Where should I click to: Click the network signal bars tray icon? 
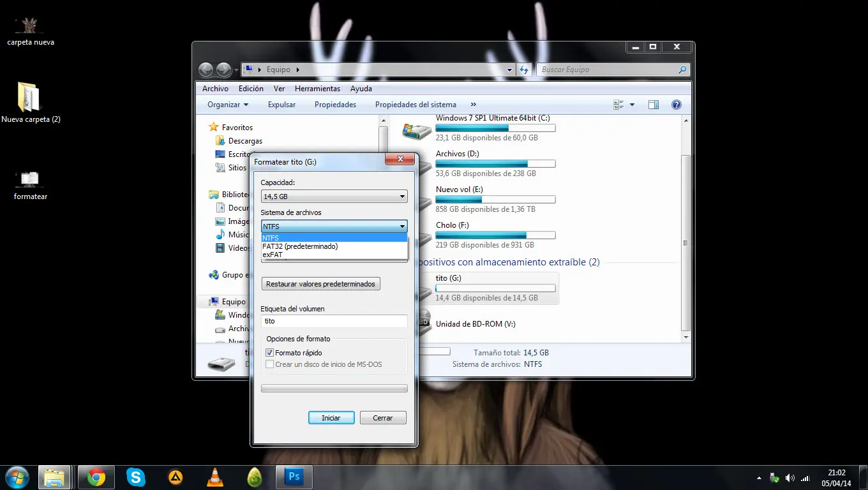pyautogui.click(x=805, y=478)
